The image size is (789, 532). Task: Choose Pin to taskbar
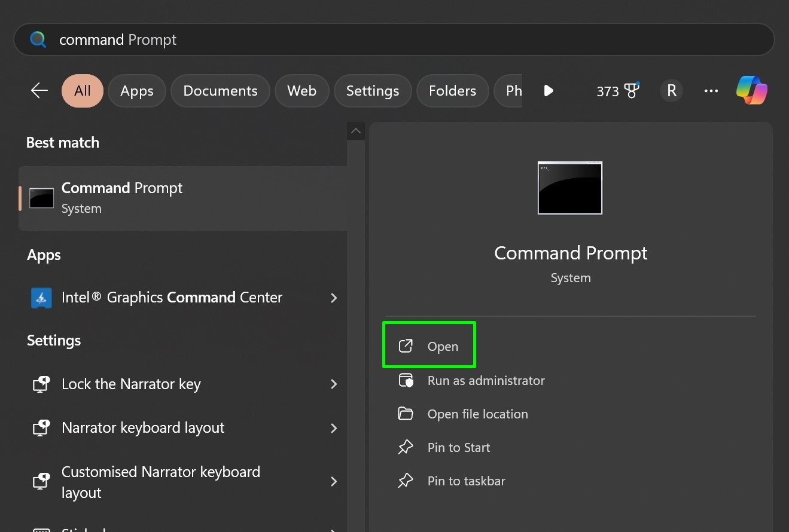466,481
